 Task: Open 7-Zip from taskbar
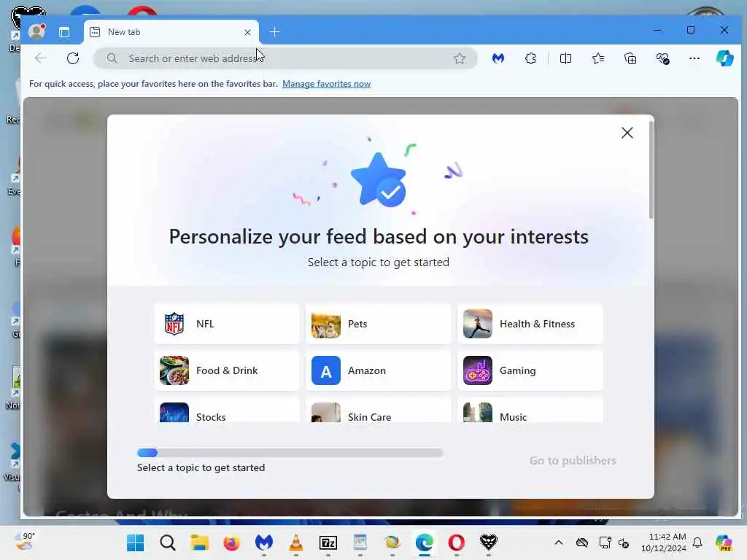[x=328, y=542]
